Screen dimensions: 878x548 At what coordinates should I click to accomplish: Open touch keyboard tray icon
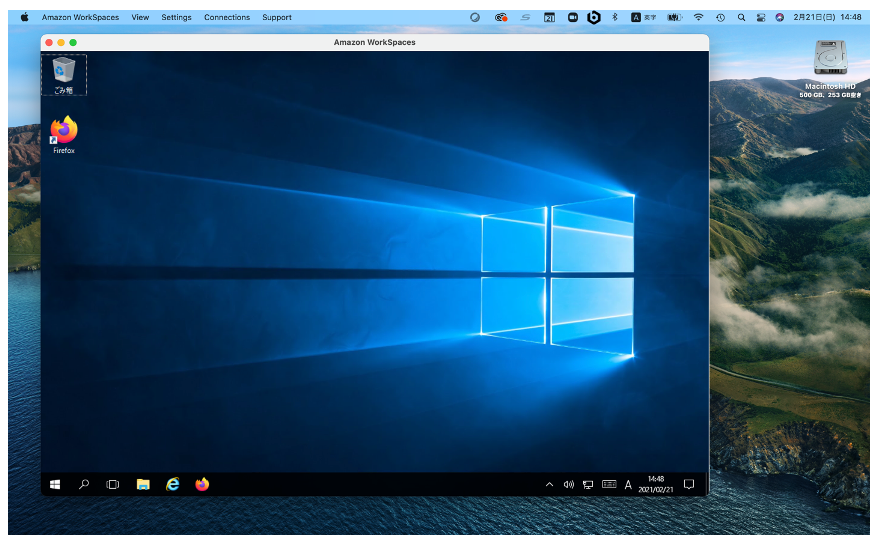[609, 484]
